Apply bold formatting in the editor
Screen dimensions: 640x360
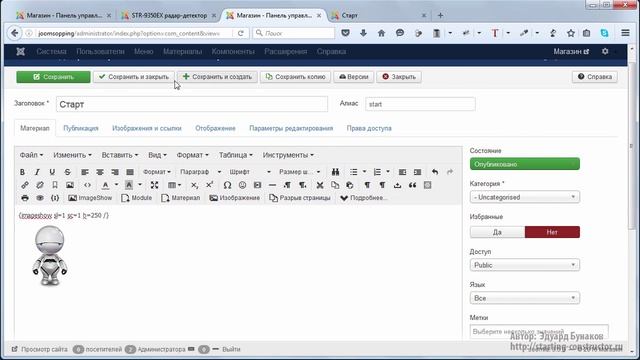pos(22,172)
